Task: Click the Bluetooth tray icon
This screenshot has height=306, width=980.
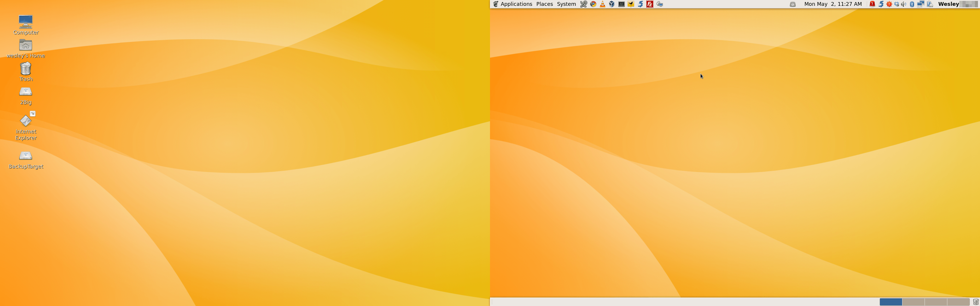Action: [912, 4]
